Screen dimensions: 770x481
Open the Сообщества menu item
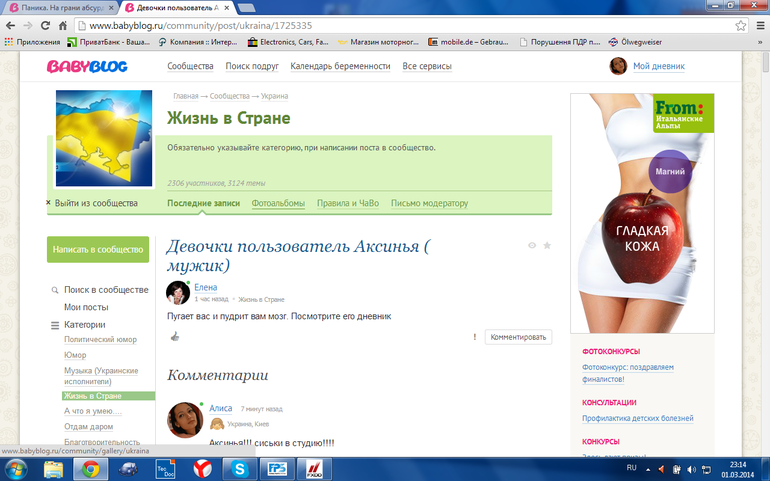point(190,66)
